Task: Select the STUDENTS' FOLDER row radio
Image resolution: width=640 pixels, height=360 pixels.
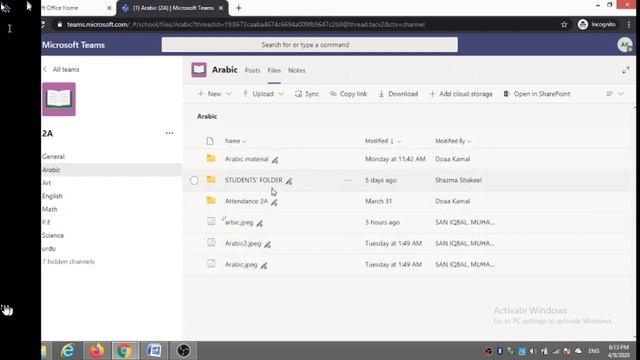Action: (194, 180)
